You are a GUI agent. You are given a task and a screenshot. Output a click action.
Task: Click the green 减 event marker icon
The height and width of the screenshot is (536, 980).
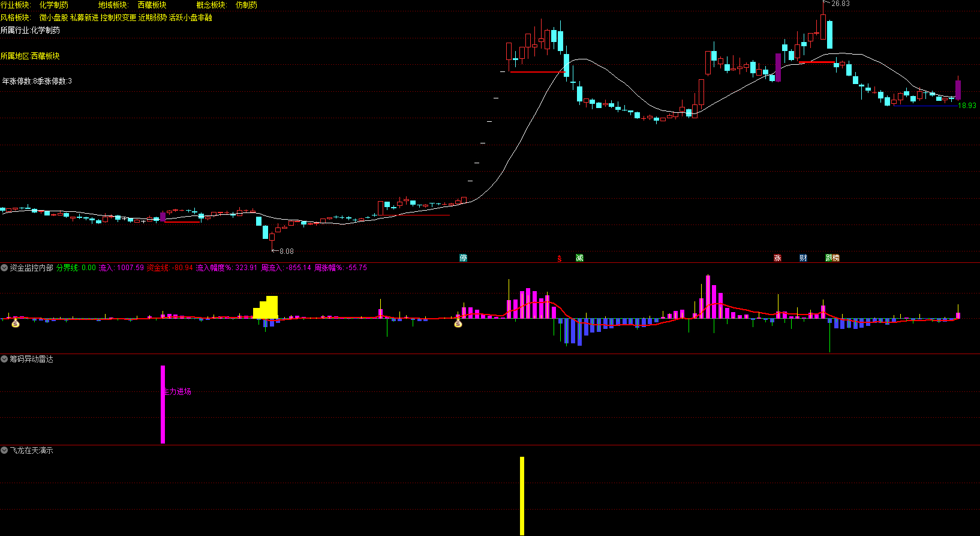click(x=579, y=258)
